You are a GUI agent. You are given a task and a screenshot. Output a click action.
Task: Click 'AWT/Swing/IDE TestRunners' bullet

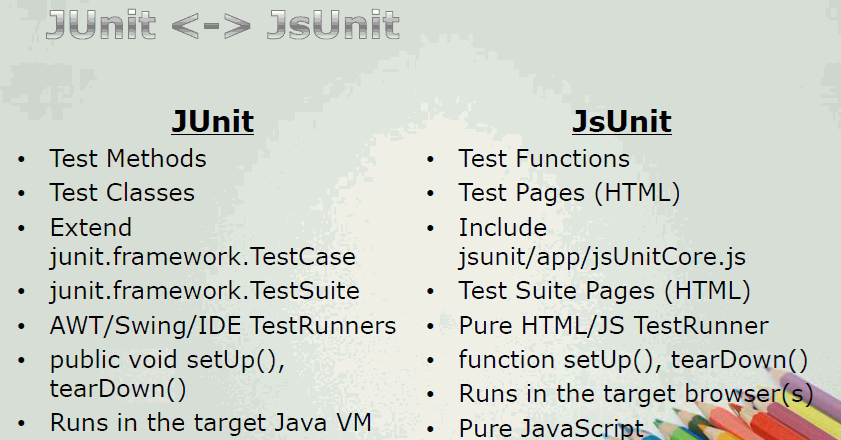click(223, 326)
